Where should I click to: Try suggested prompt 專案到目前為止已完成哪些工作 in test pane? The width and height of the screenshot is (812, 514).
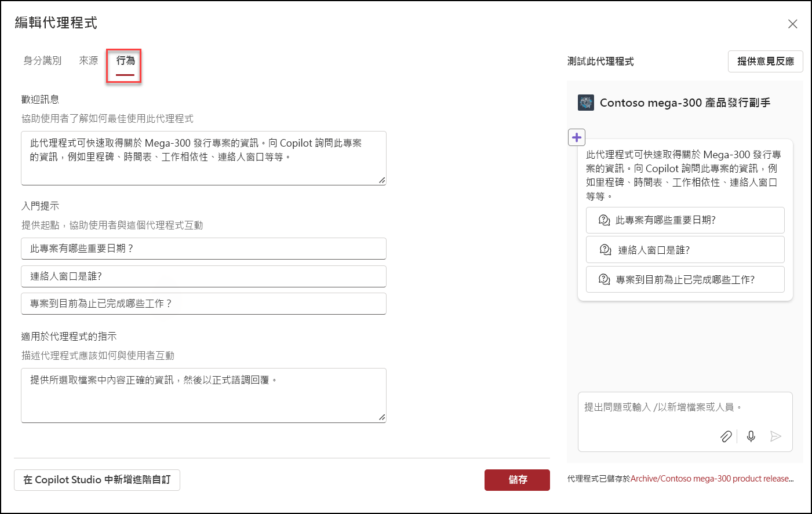click(685, 279)
